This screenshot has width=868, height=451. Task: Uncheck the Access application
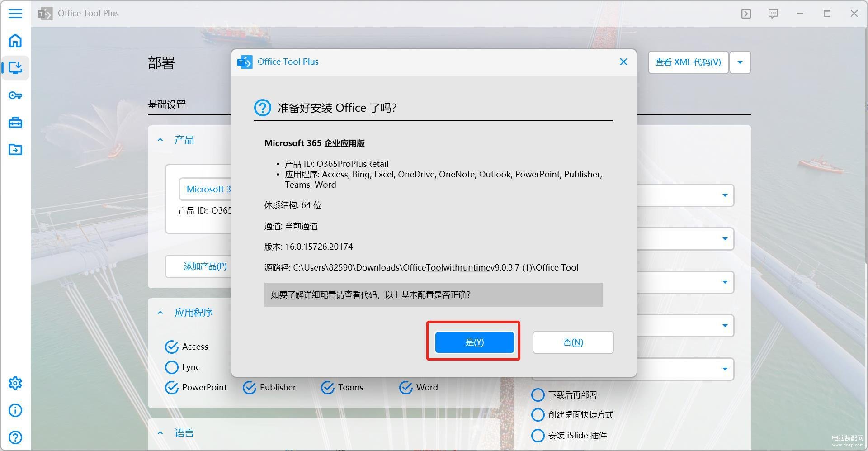pos(172,347)
